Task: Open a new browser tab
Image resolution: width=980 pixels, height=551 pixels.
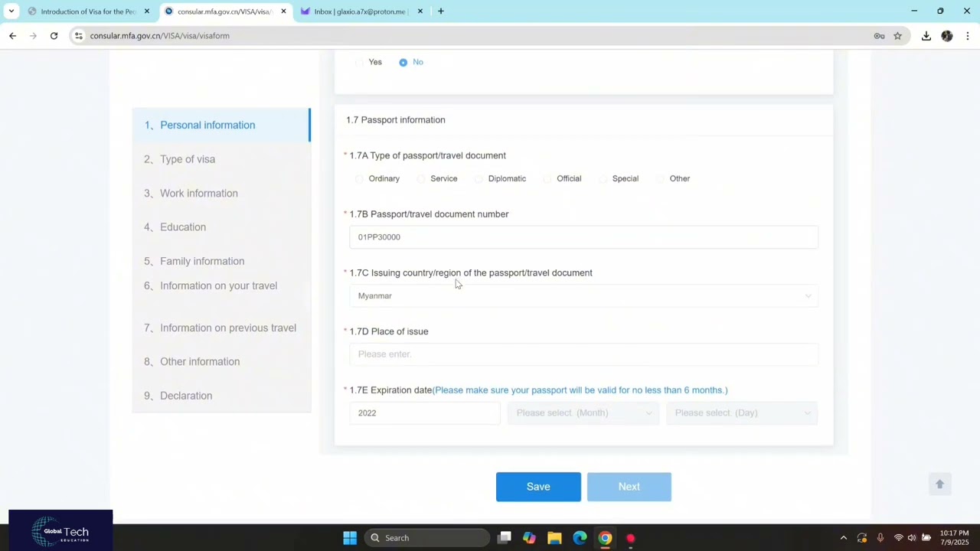Action: coord(441,11)
